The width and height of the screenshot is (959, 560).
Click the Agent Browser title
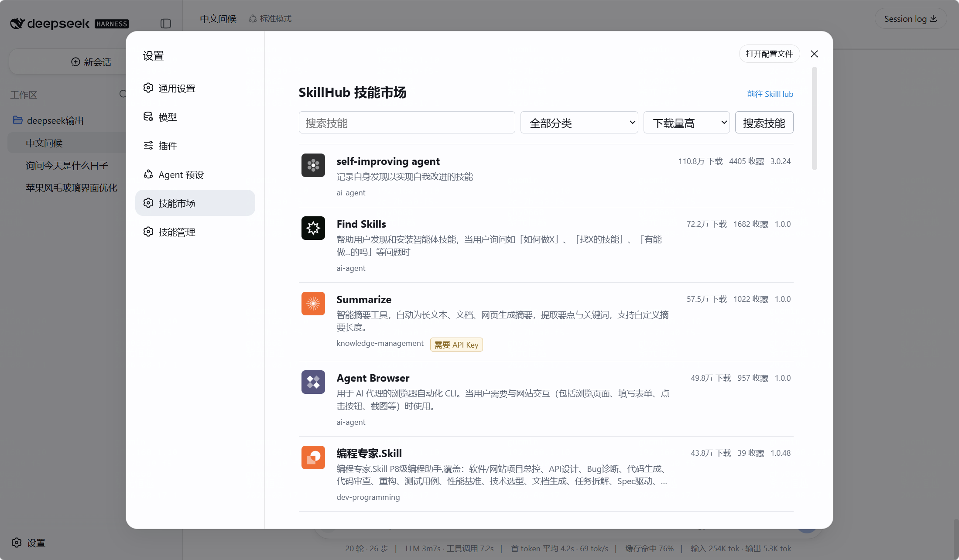click(x=373, y=378)
